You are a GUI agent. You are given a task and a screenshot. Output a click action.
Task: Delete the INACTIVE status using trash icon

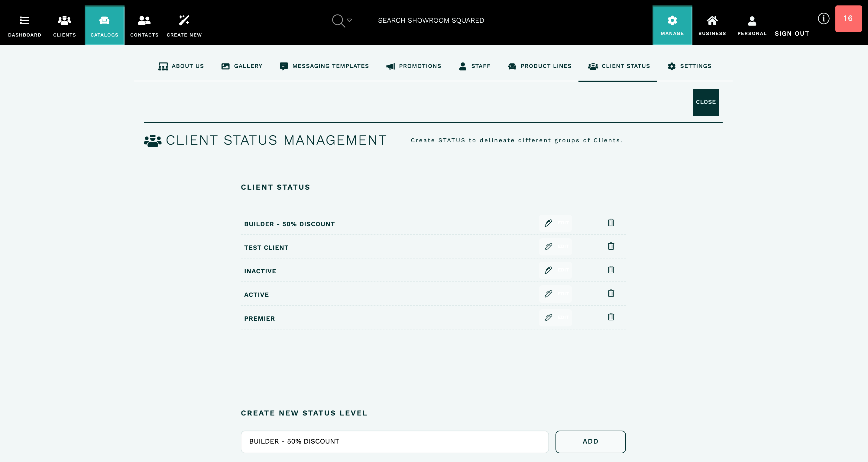611,270
